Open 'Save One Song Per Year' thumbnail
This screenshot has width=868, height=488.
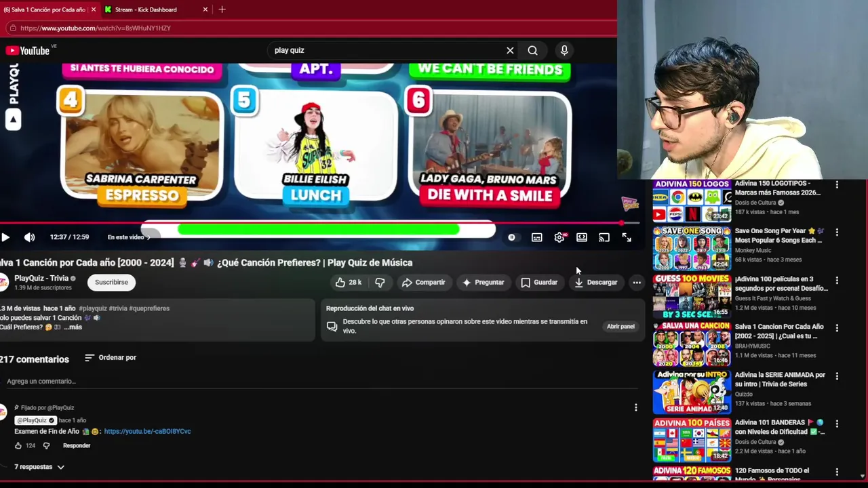pos(692,249)
